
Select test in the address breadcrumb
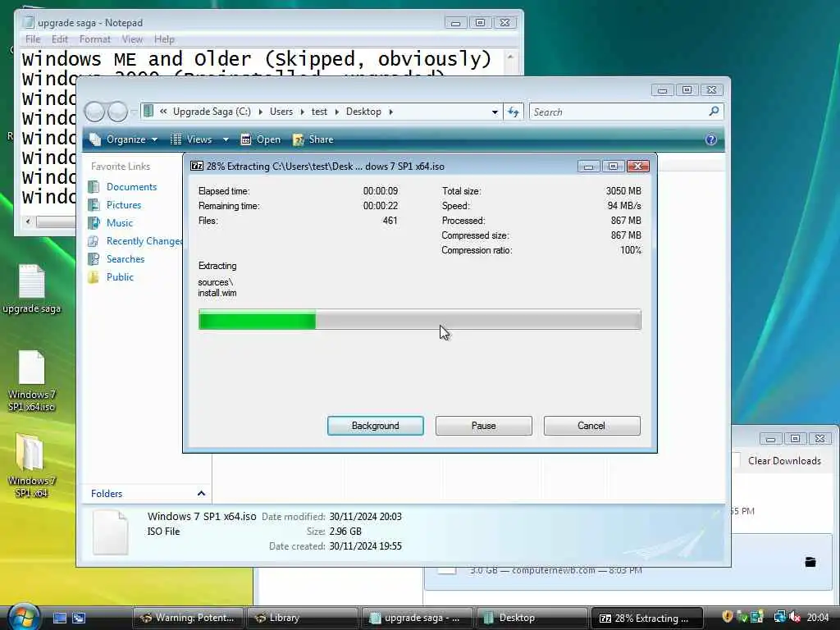(x=319, y=112)
